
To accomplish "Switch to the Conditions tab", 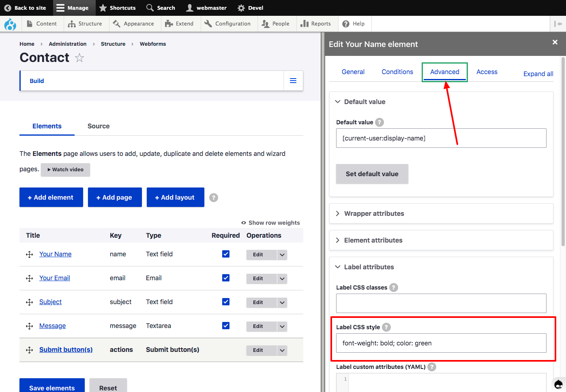I will [x=397, y=72].
